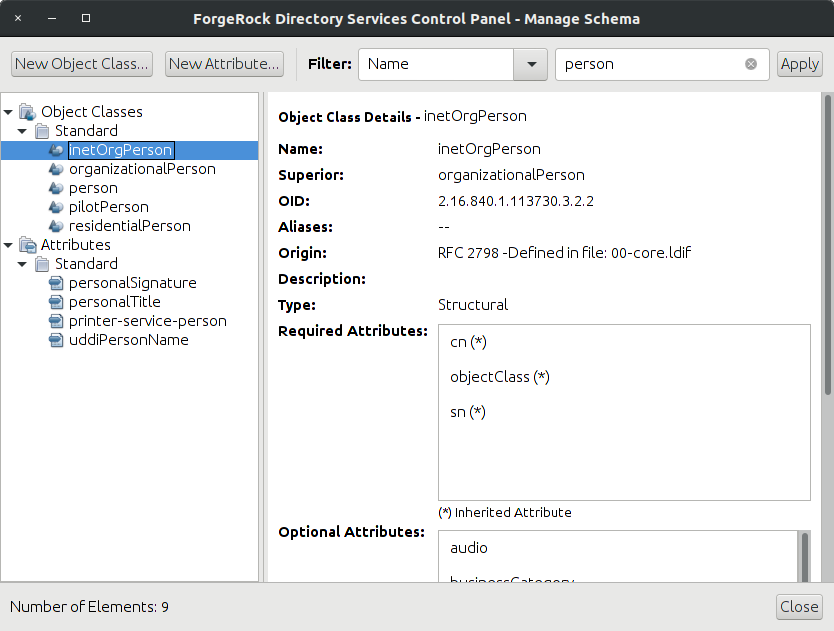Viewport: 834px width, 631px height.
Task: Apply the schema filter
Action: 799,64
